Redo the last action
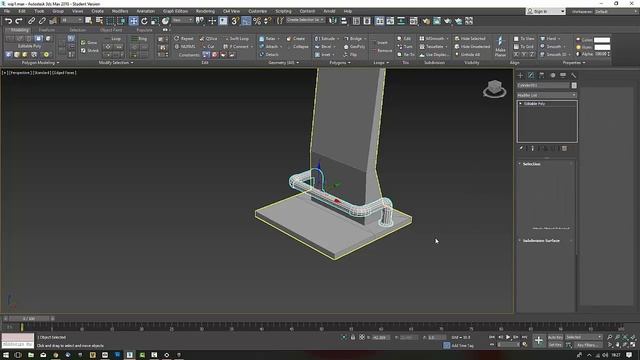640x360 pixels. pos(19,21)
